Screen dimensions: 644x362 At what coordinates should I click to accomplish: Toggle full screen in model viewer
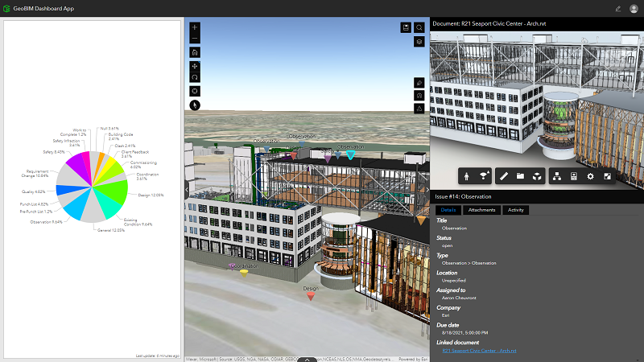click(608, 175)
